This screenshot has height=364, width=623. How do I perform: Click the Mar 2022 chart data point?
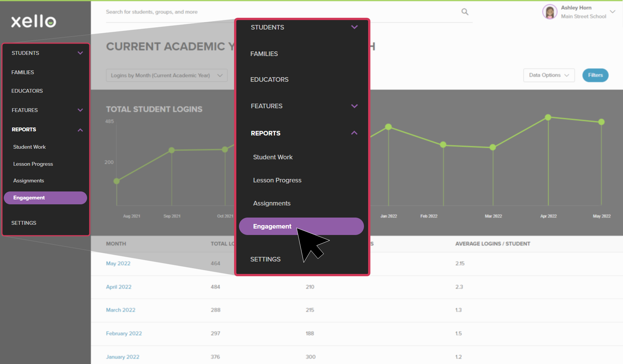click(493, 147)
